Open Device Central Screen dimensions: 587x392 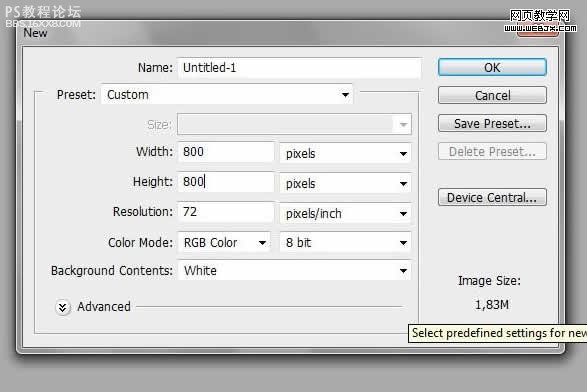point(492,197)
